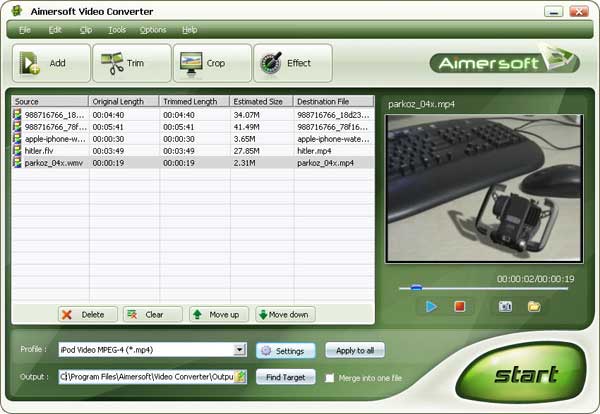600x414 pixels.
Task: Click estimated size 34.07M
Action: pos(246,115)
